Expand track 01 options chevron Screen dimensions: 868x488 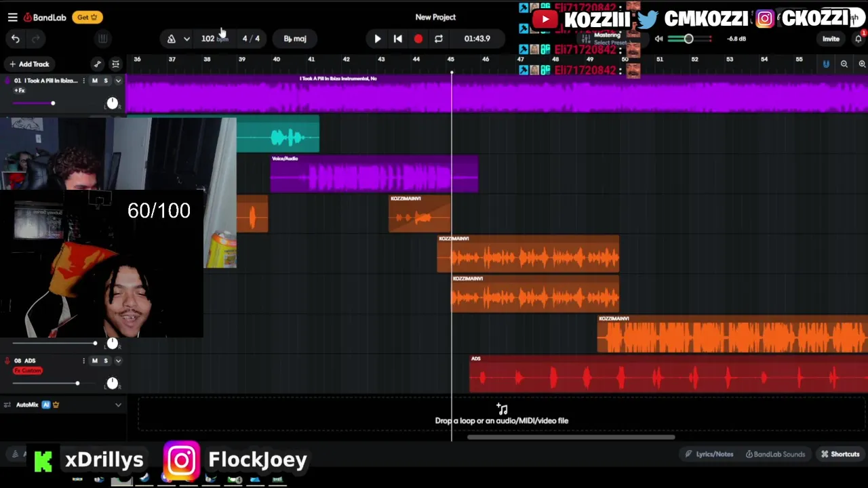[x=118, y=81]
